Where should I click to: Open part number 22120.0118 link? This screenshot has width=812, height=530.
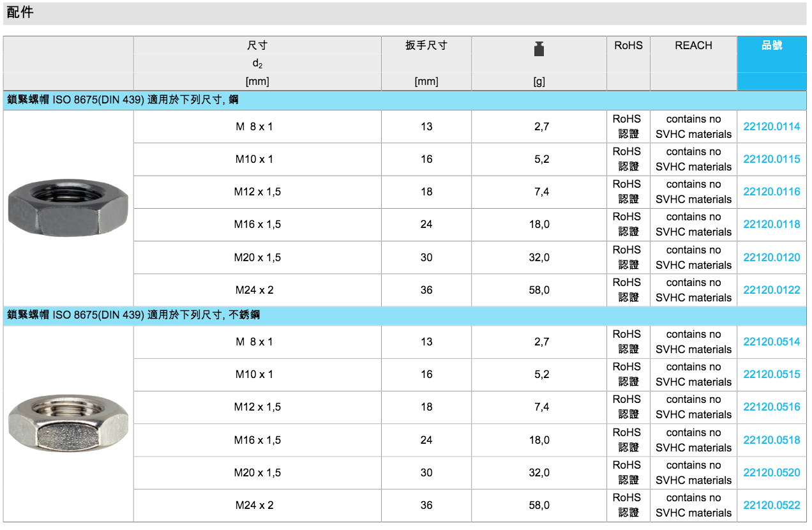[771, 224]
